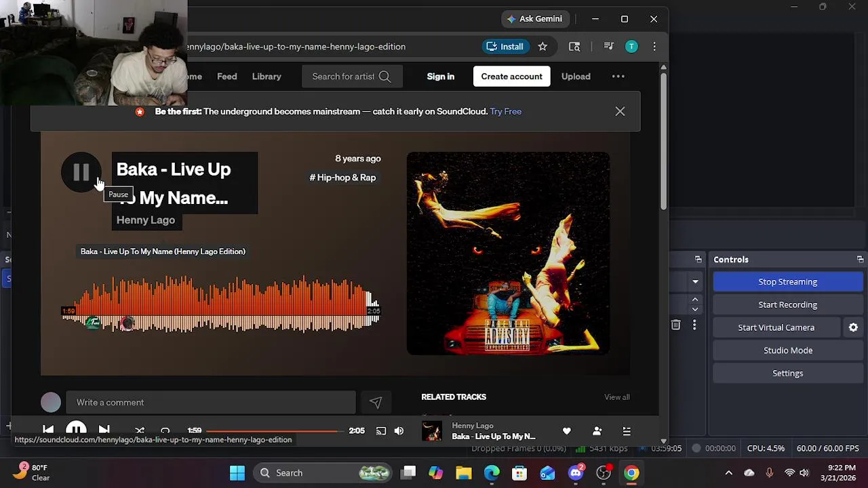Mute the SoundCloud volume speaker icon
Viewport: 868px width, 488px height.
point(399,431)
